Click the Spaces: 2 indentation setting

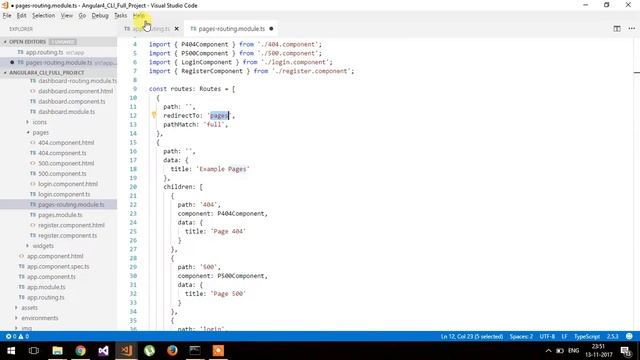(x=521, y=336)
